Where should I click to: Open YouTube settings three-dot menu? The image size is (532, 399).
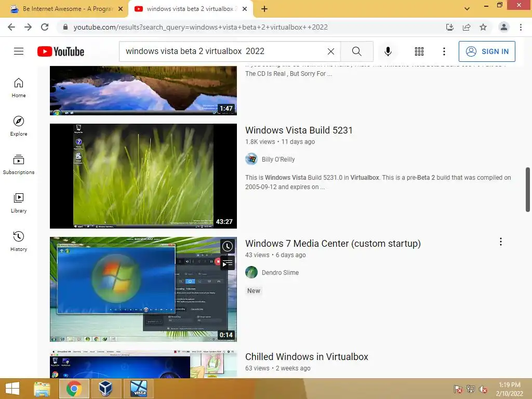pyautogui.click(x=444, y=51)
